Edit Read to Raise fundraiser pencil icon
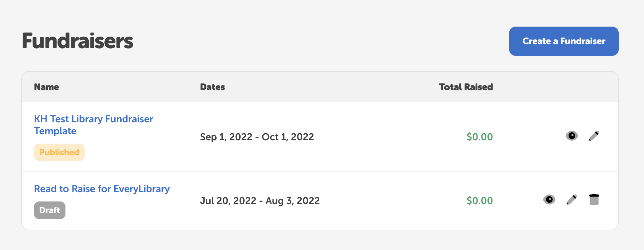Image resolution: width=644 pixels, height=250 pixels. pos(572,199)
